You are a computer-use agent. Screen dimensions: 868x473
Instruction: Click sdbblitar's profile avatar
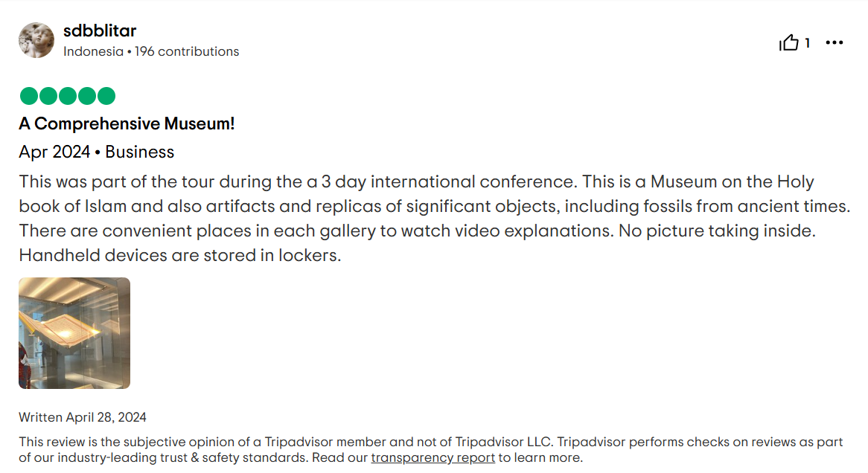click(36, 40)
